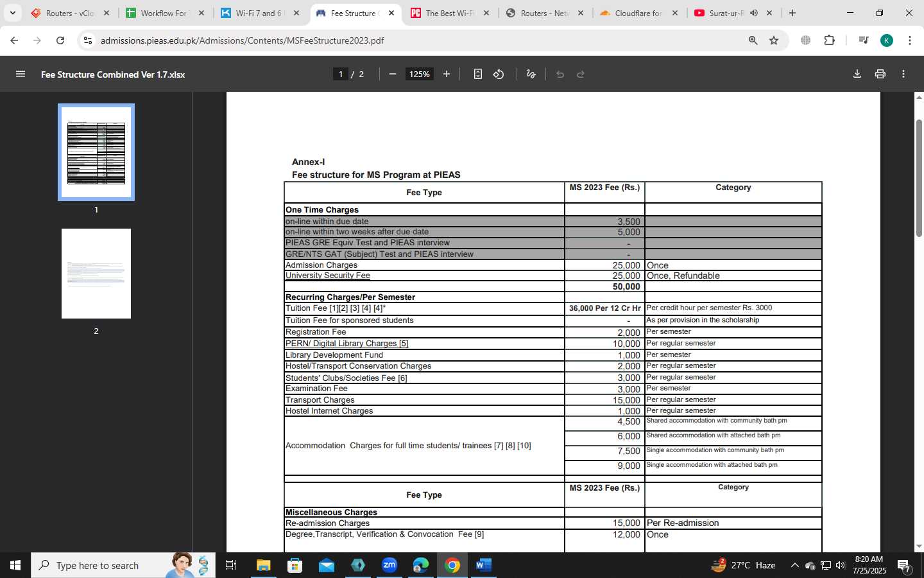This screenshot has height=578, width=924.
Task: Open a new browser tab
Action: tap(792, 13)
